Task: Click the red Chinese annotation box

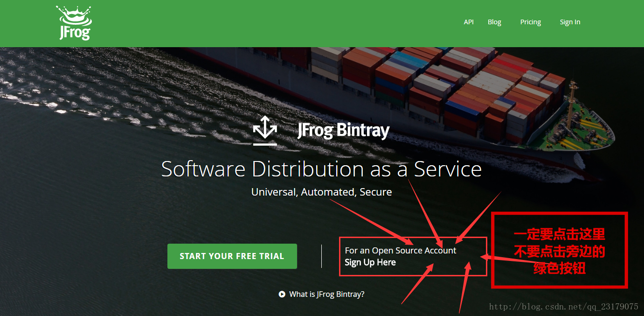Action: pos(560,250)
